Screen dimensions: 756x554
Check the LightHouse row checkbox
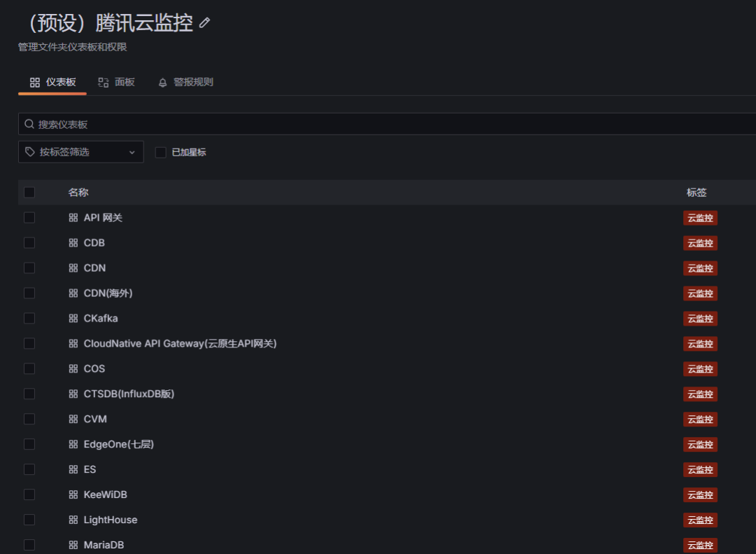(x=29, y=520)
